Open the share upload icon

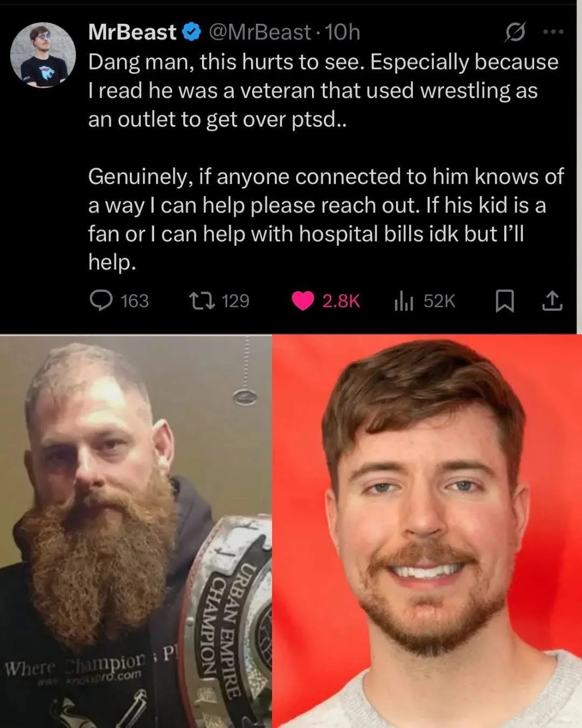tap(552, 301)
